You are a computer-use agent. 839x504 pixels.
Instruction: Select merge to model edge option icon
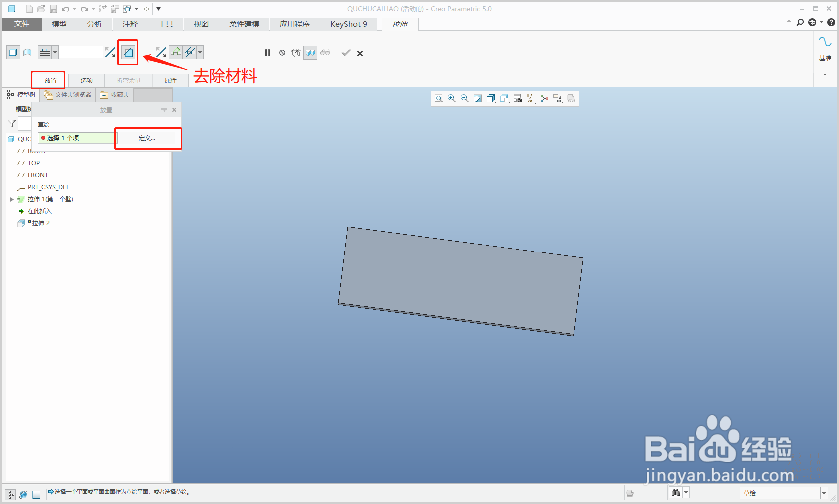[x=176, y=52]
